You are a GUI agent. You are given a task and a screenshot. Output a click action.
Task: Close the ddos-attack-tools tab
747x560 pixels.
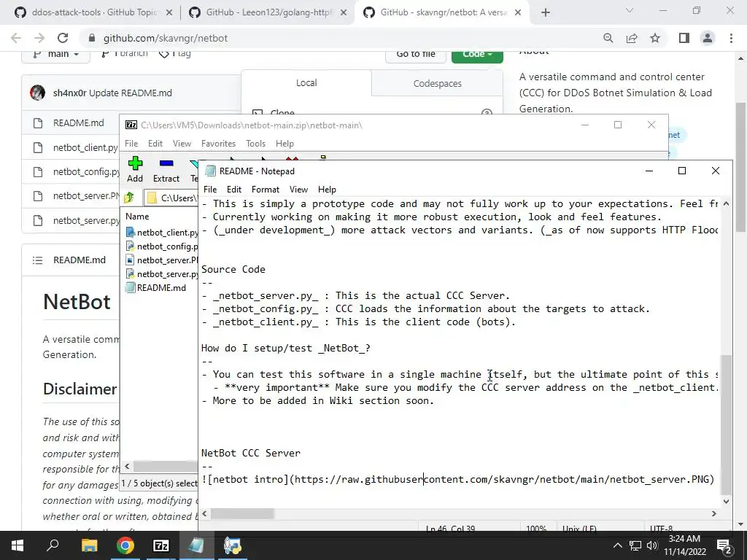[169, 13]
